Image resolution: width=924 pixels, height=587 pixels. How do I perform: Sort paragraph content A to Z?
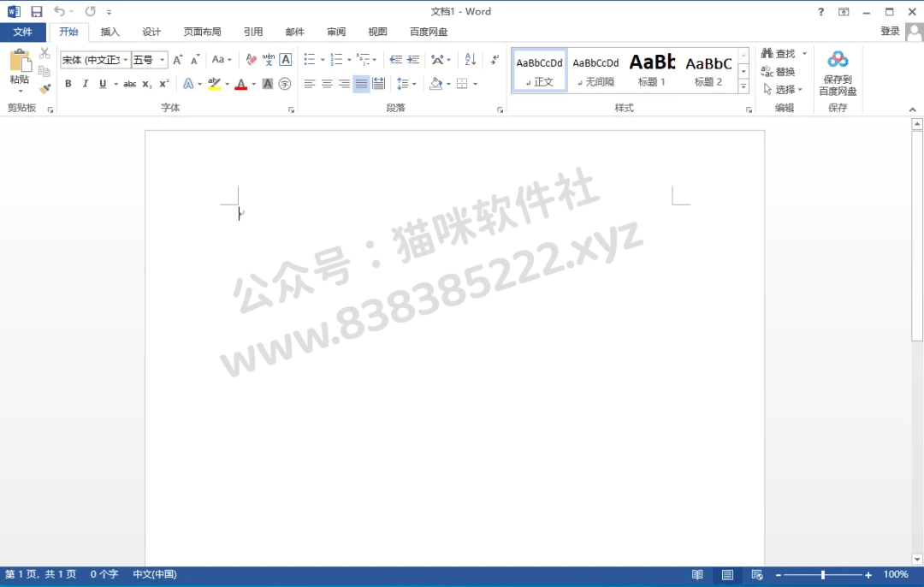click(471, 60)
